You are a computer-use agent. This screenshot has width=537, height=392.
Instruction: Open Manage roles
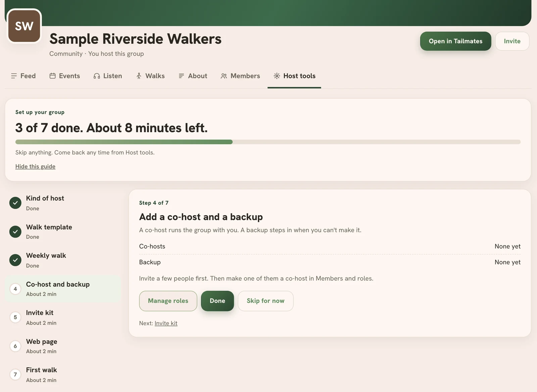point(168,301)
